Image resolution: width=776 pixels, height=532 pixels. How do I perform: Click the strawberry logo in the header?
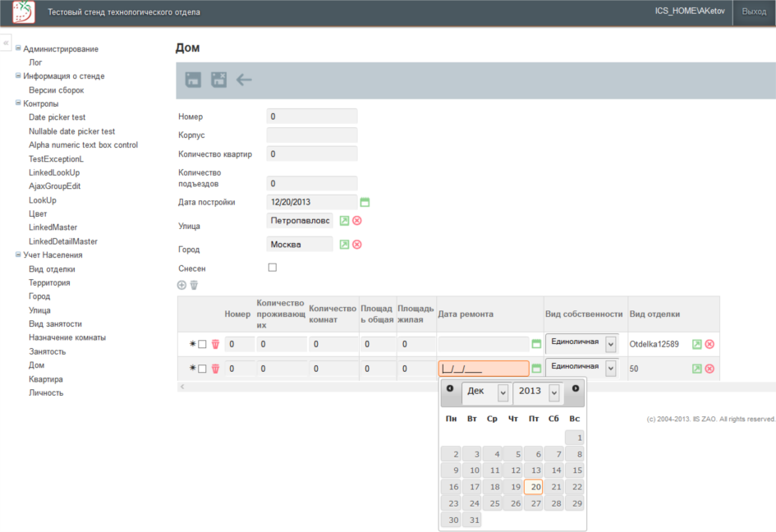tap(24, 11)
